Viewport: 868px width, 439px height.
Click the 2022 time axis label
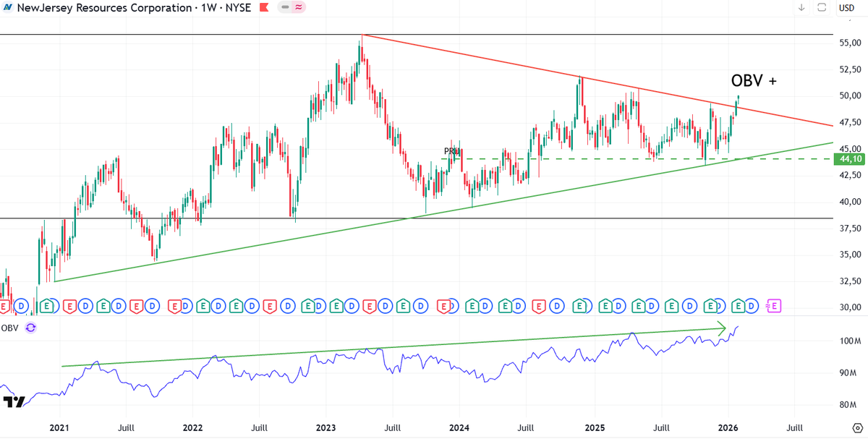click(x=192, y=427)
